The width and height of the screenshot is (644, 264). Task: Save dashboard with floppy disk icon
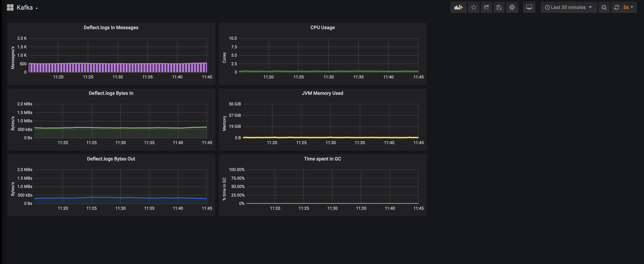(499, 7)
